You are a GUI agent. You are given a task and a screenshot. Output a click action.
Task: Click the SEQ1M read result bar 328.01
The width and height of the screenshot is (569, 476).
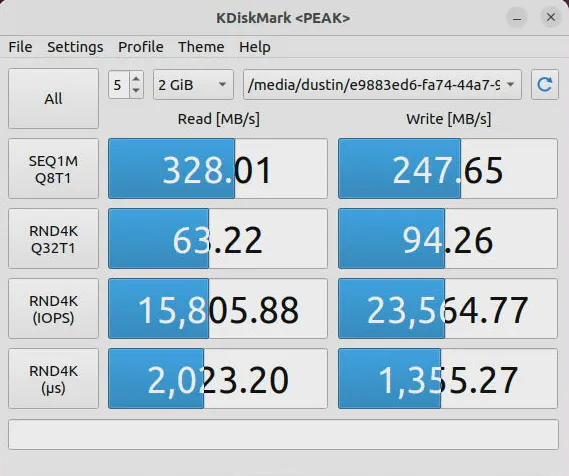[218, 169]
